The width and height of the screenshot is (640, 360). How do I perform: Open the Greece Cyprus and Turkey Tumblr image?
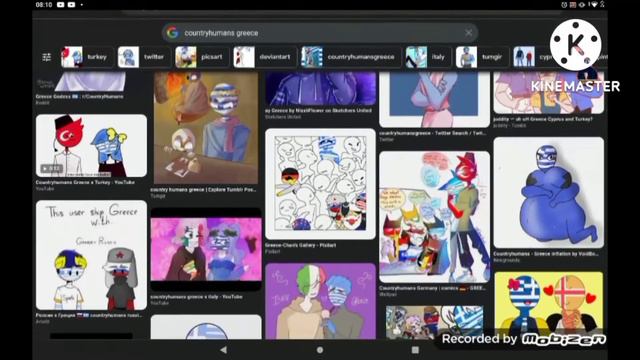[x=549, y=93]
